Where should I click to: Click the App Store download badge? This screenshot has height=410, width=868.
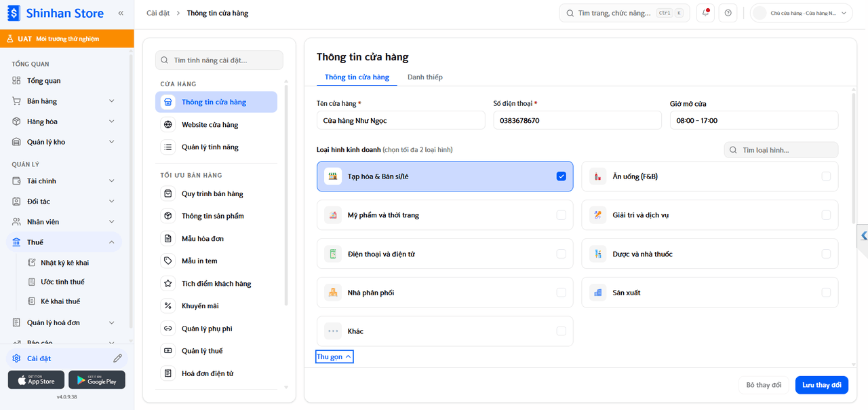tap(36, 380)
